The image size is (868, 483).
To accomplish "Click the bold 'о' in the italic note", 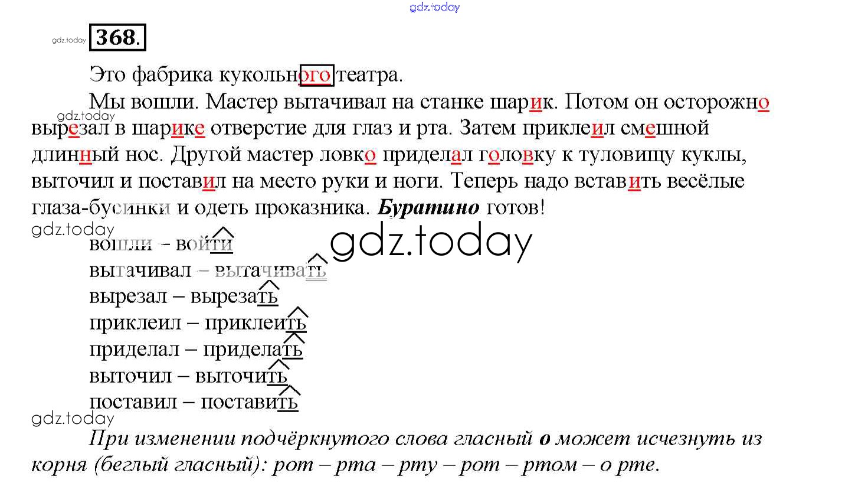I will point(545,439).
